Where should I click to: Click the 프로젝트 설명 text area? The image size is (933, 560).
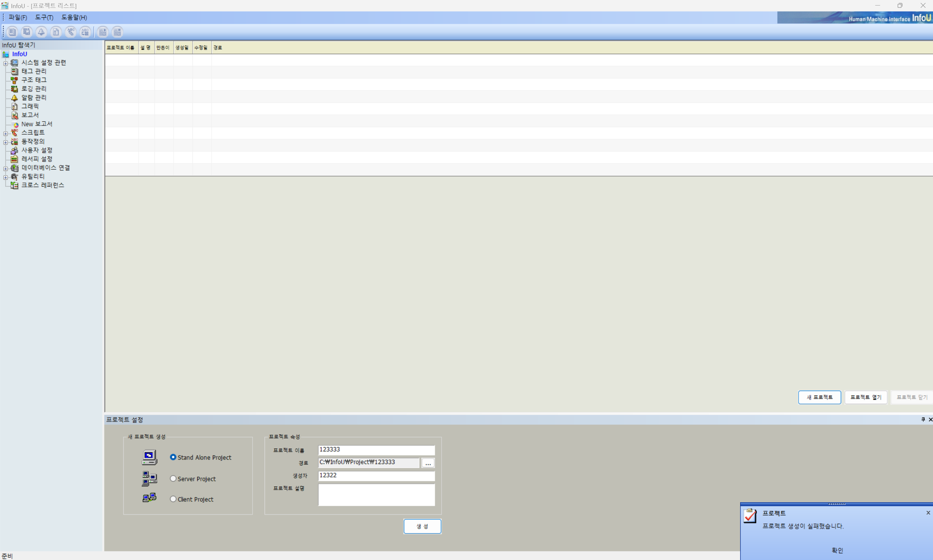point(377,495)
